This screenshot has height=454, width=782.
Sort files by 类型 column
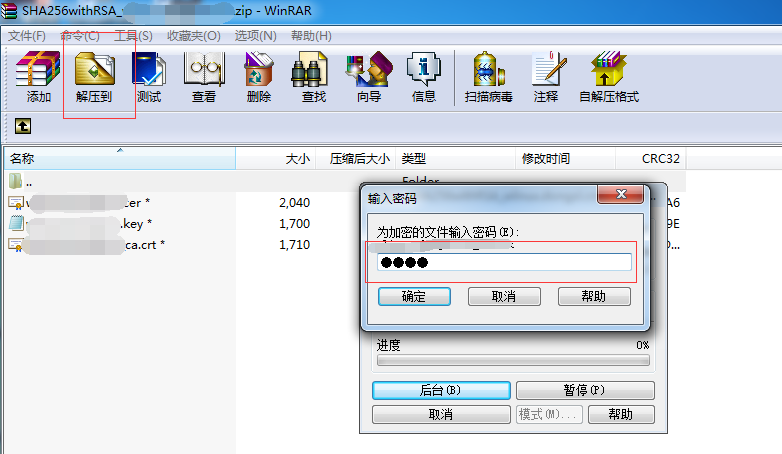455,159
